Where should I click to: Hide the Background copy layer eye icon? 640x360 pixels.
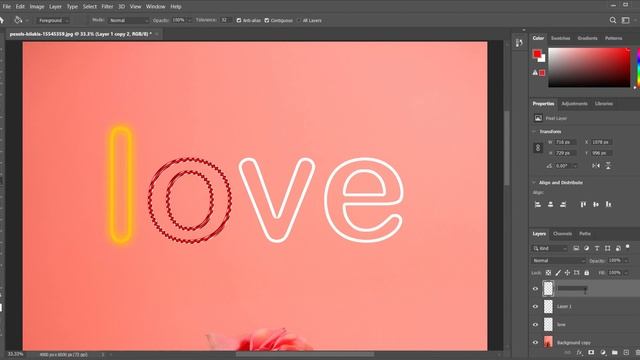(x=535, y=342)
